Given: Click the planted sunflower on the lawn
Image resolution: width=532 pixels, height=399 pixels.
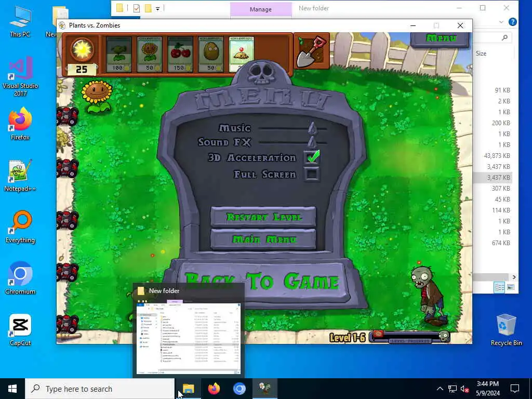Looking at the screenshot, I should [x=97, y=96].
